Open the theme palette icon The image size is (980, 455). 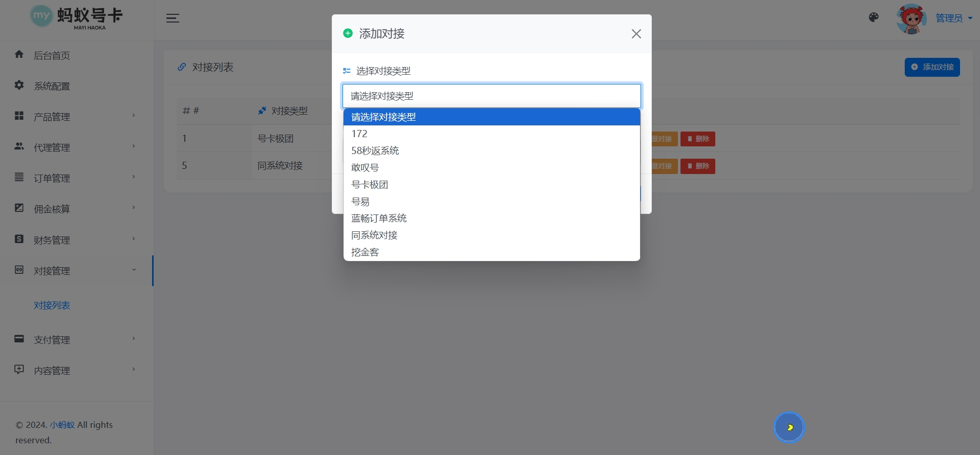tap(874, 17)
